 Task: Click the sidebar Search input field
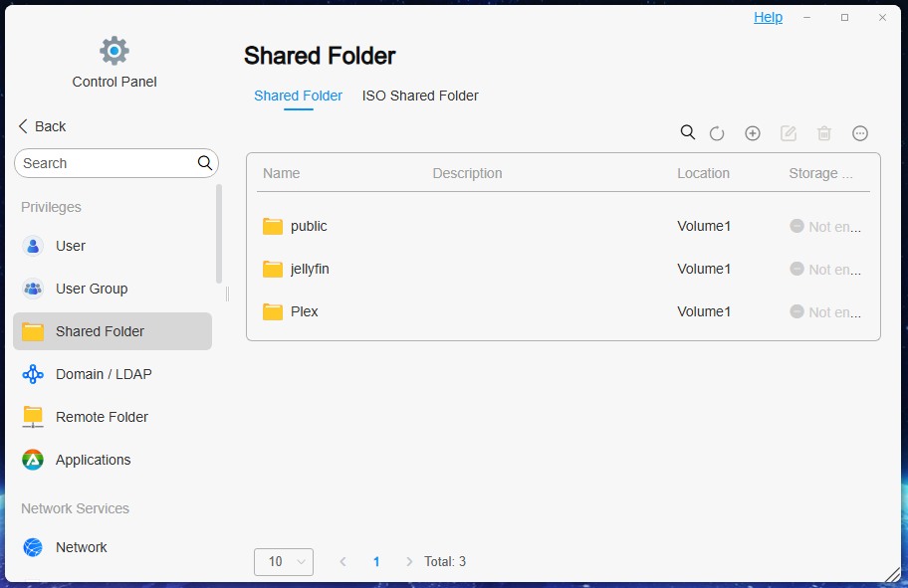coord(116,163)
